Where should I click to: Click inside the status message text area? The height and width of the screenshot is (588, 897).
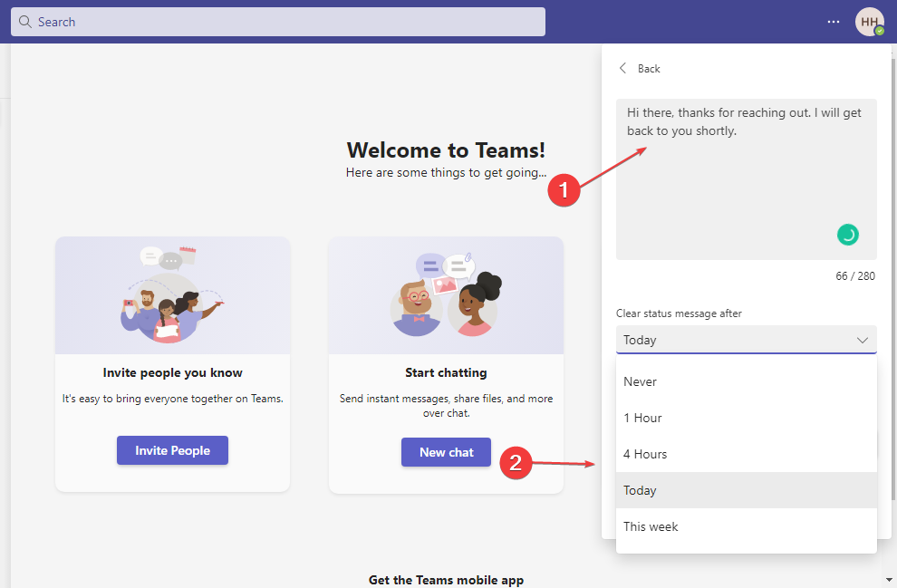[746, 179]
